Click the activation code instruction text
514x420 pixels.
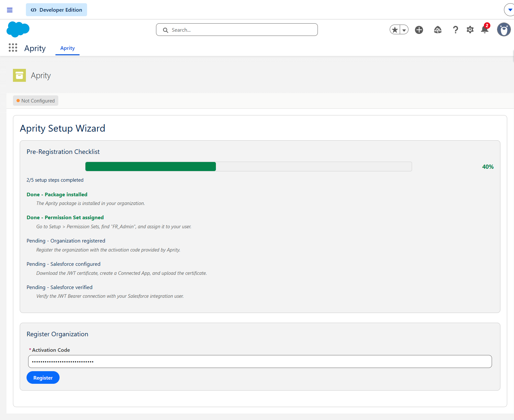click(108, 250)
